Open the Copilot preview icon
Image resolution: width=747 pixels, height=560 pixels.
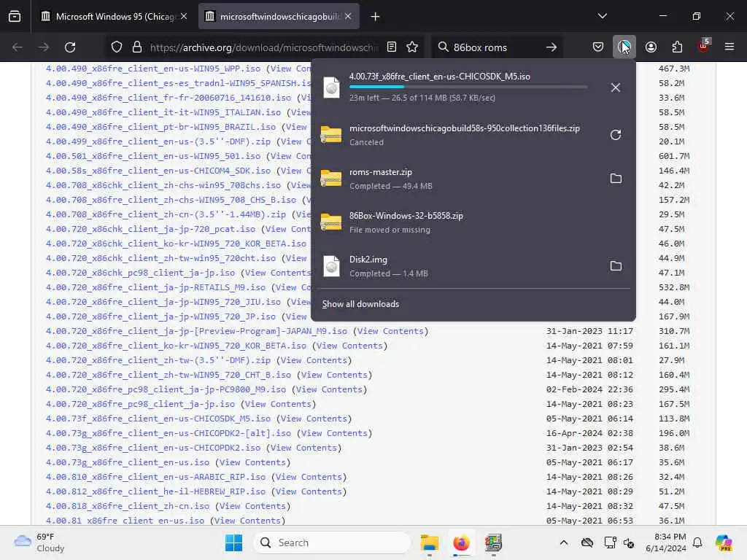(724, 542)
